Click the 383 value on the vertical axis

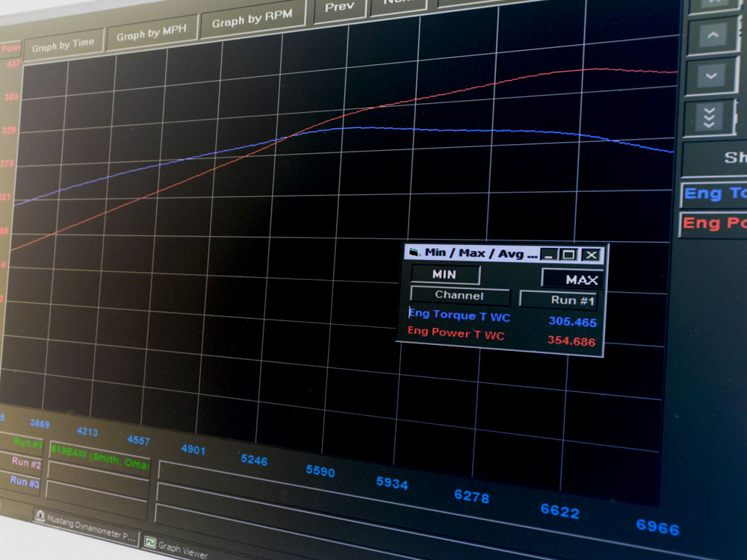11,97
